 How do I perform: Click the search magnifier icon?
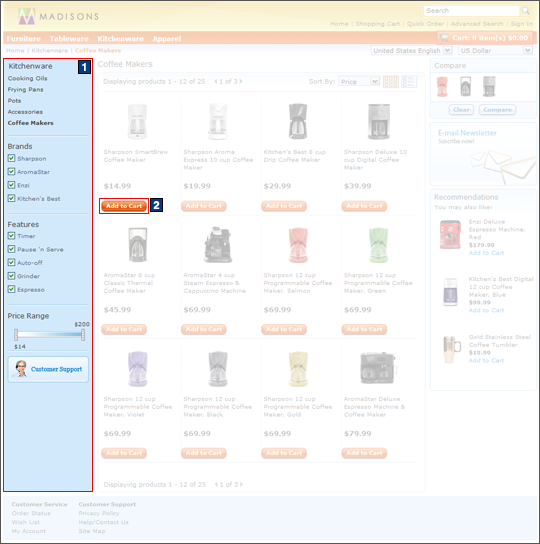526,11
